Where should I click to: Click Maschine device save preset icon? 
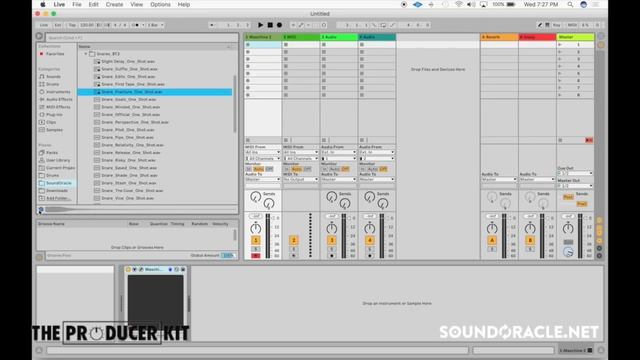point(183,269)
